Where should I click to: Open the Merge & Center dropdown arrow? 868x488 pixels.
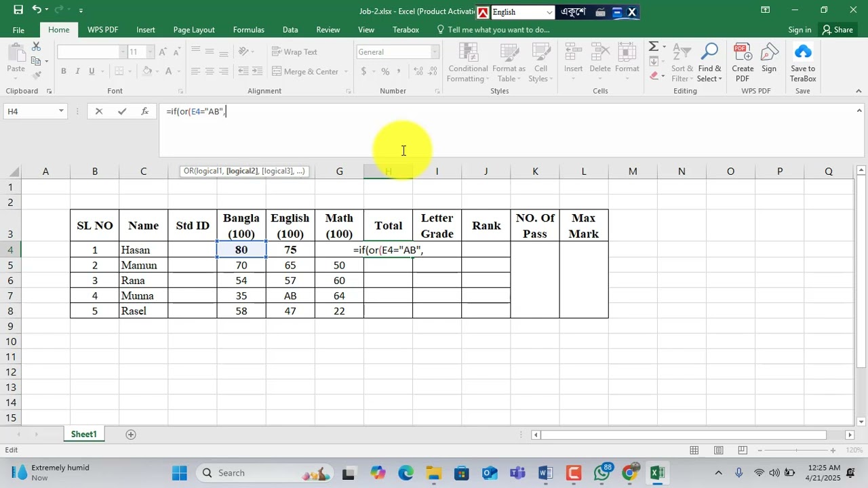click(345, 72)
